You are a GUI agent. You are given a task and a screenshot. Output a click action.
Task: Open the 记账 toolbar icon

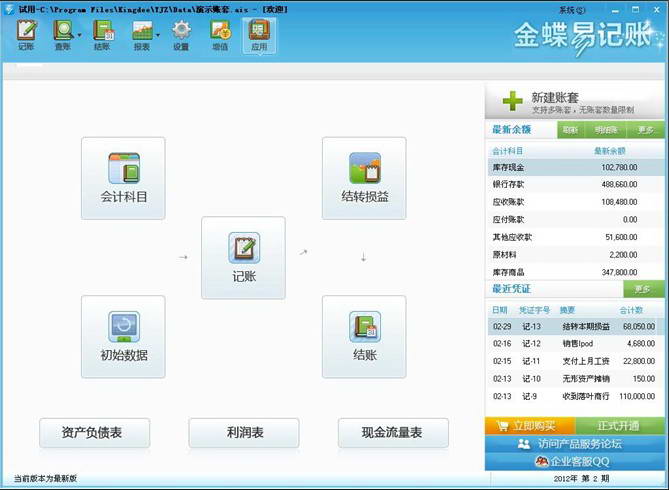click(26, 35)
